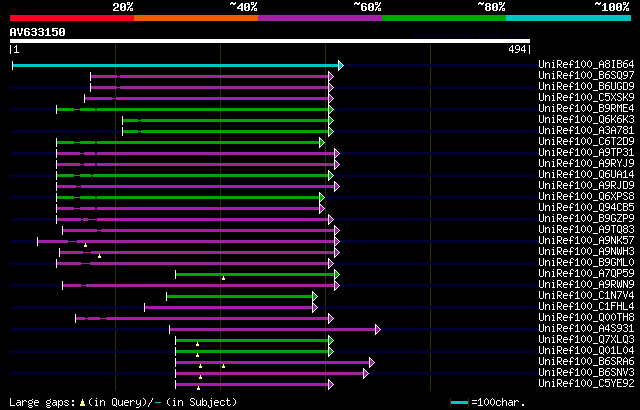Screen dimensions: 640x410
Task: Click the UniRef100_A9TQ83 label
Action: click(x=586, y=230)
